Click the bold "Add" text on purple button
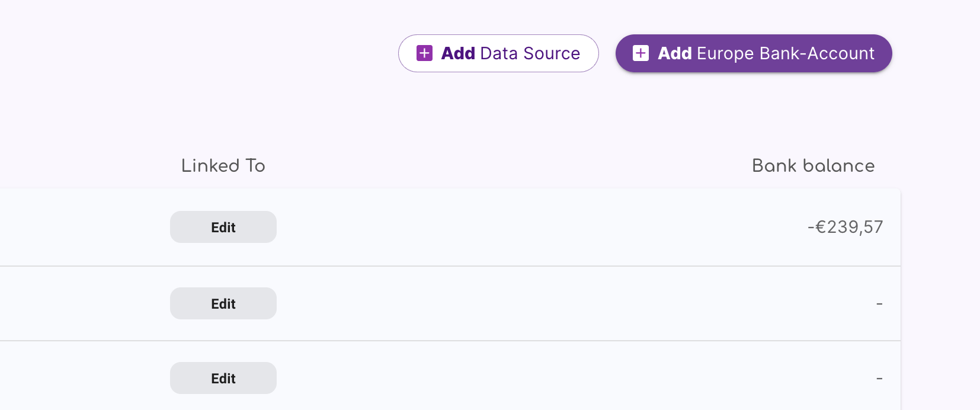Image resolution: width=980 pixels, height=410 pixels. tap(675, 53)
